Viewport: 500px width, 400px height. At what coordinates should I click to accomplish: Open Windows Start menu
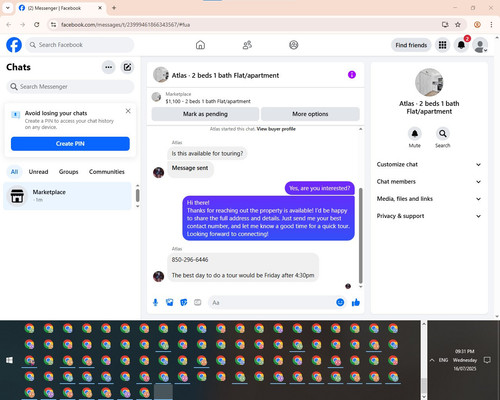[9, 360]
